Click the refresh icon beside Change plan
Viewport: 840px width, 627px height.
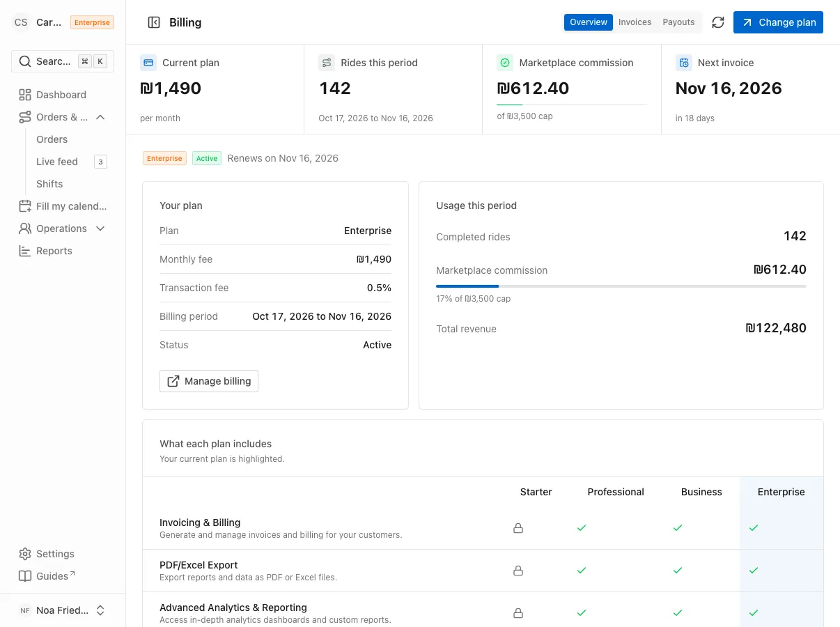click(718, 22)
